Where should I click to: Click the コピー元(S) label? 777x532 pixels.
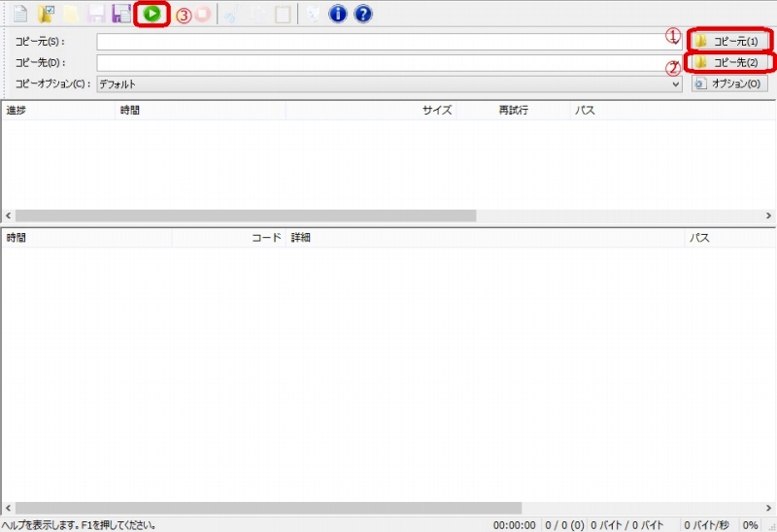pyautogui.click(x=40, y=42)
